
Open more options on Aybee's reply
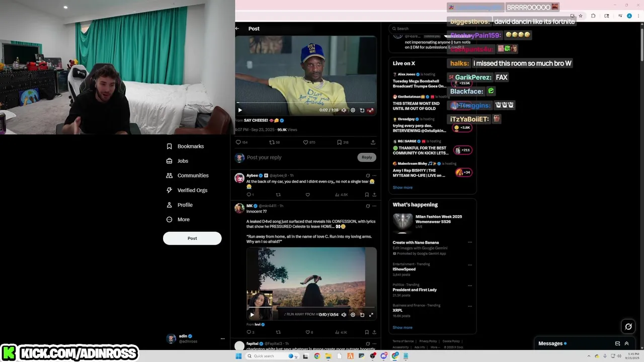tap(374, 175)
